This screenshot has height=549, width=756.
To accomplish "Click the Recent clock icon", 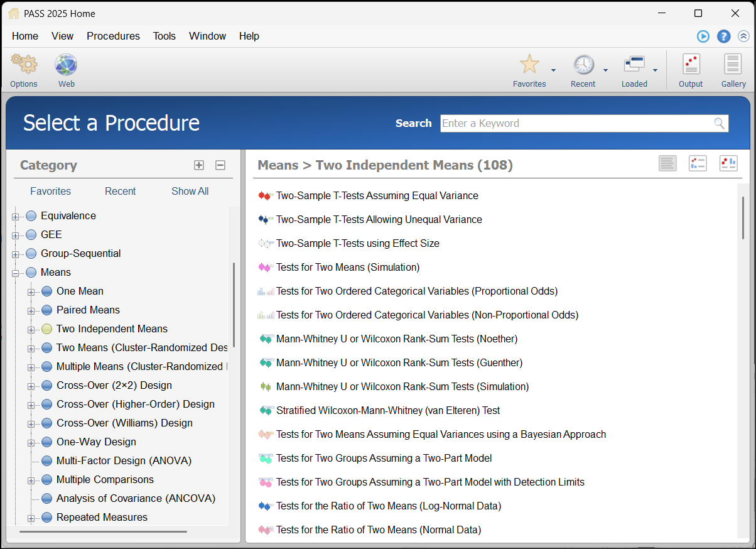I will click(x=583, y=65).
